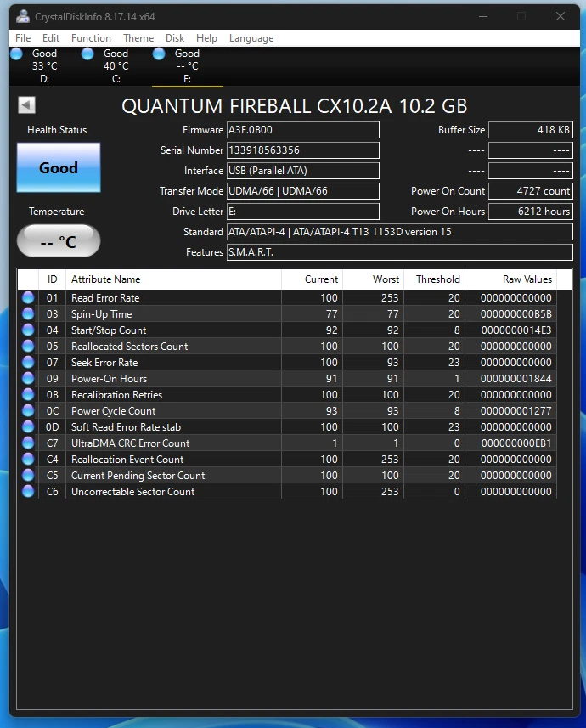Click the status orb for Read Error Rate
Image resolution: width=586 pixels, height=728 pixels.
[28, 297]
